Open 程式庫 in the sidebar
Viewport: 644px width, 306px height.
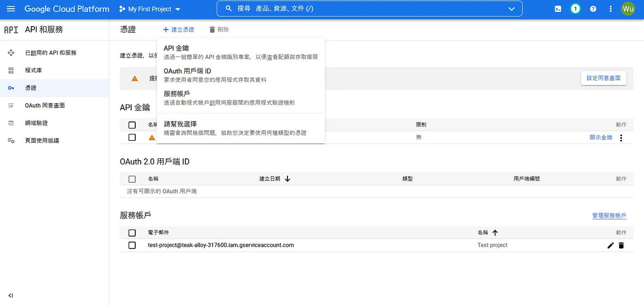click(x=54, y=70)
